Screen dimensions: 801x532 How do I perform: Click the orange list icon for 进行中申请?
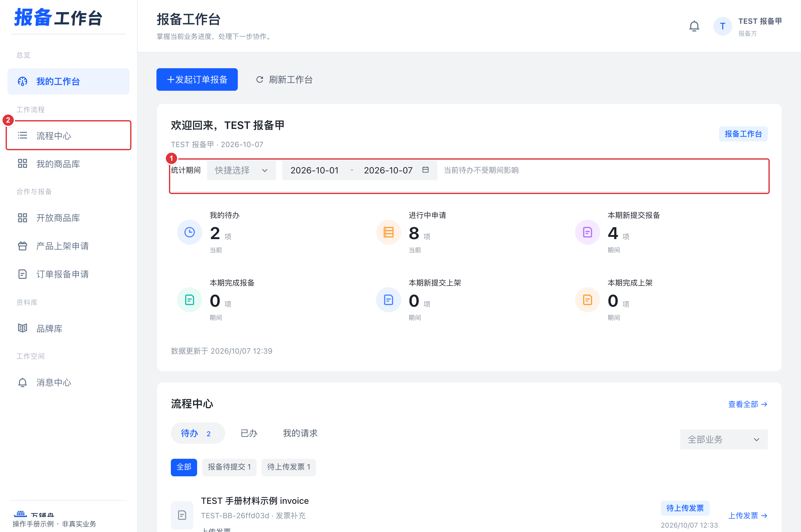pos(389,232)
